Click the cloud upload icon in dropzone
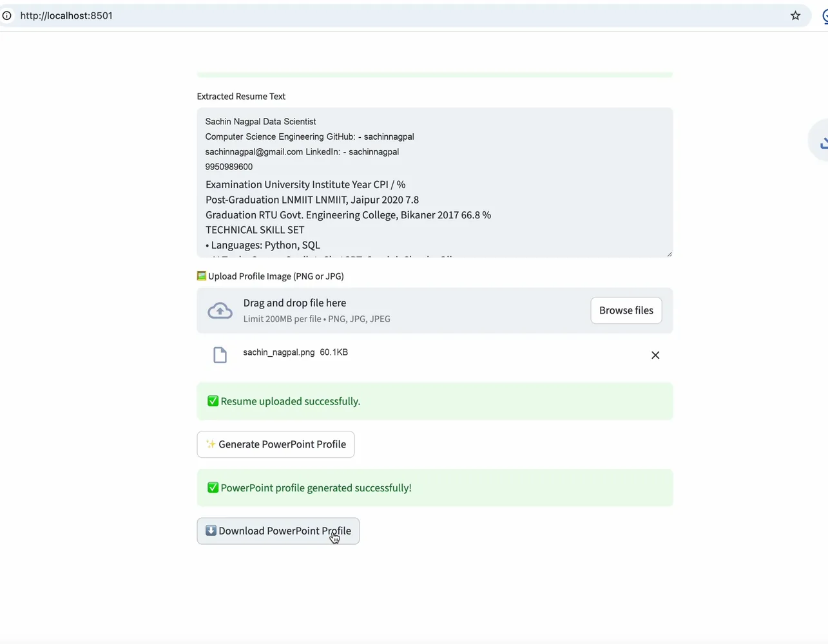This screenshot has height=644, width=828. click(220, 310)
